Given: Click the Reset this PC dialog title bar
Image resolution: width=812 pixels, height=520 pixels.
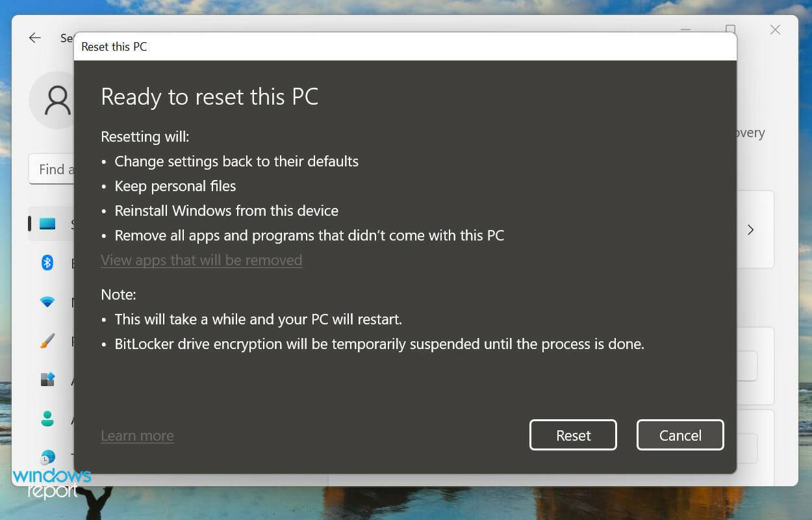Looking at the screenshot, I should pyautogui.click(x=260, y=46).
